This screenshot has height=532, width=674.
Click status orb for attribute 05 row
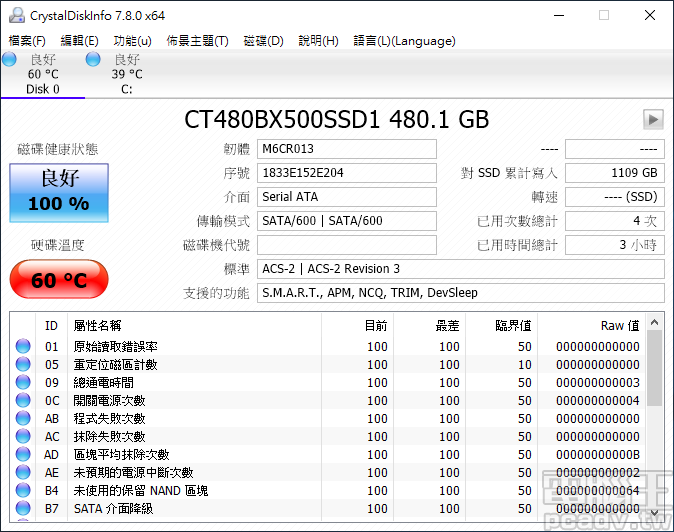[x=23, y=364]
